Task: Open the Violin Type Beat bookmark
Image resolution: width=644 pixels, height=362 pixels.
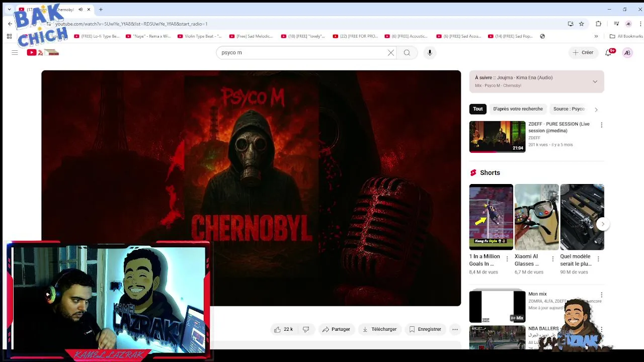Action: [200, 36]
